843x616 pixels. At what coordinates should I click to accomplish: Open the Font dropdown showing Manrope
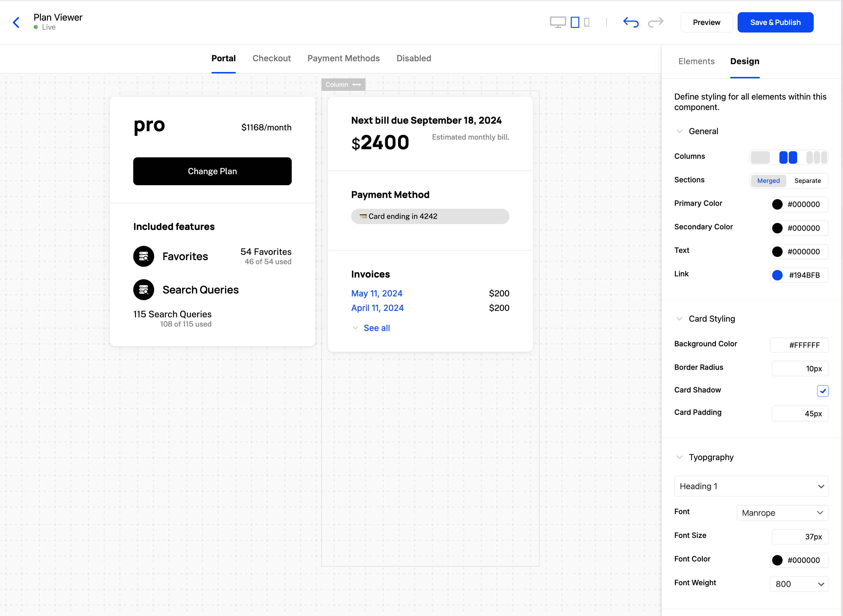click(782, 513)
